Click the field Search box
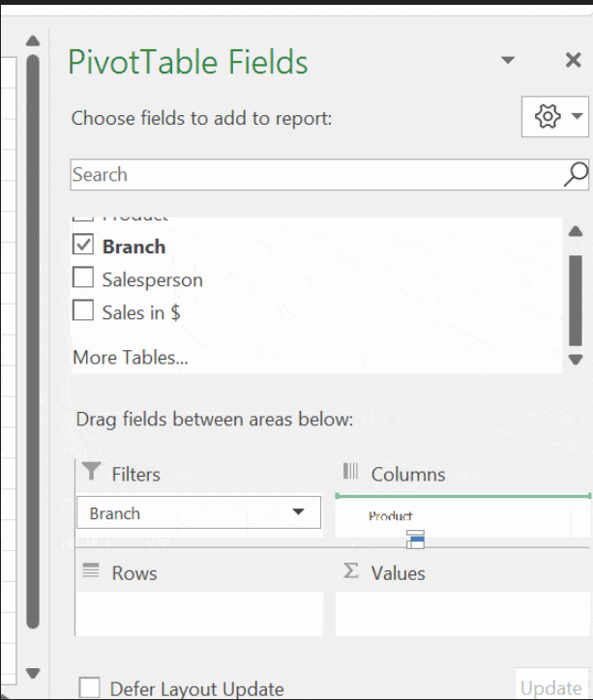 point(314,175)
